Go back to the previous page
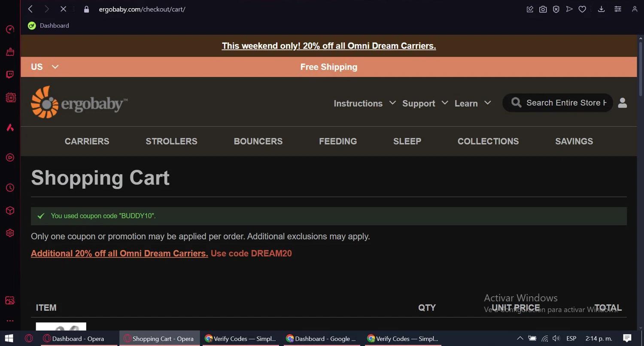 pos(30,9)
